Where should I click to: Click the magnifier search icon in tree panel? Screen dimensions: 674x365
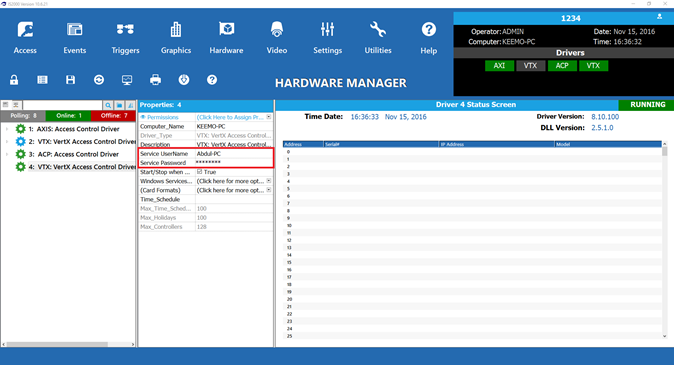click(x=108, y=105)
